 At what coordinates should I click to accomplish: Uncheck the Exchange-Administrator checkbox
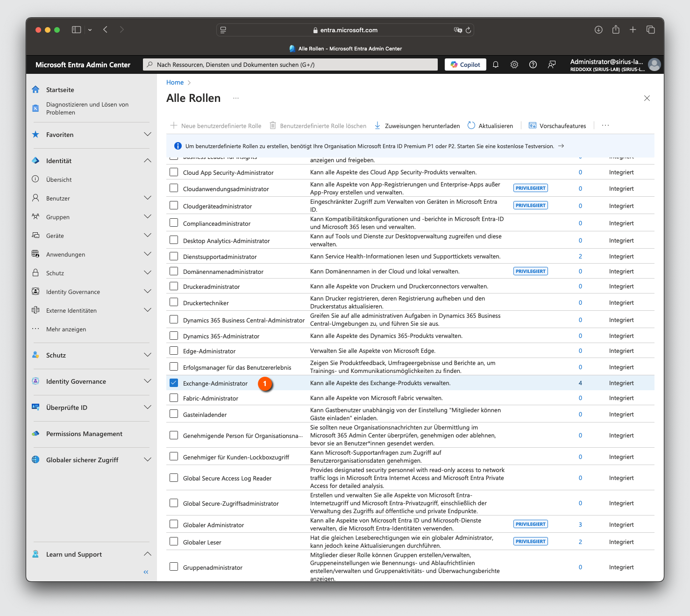coord(174,383)
